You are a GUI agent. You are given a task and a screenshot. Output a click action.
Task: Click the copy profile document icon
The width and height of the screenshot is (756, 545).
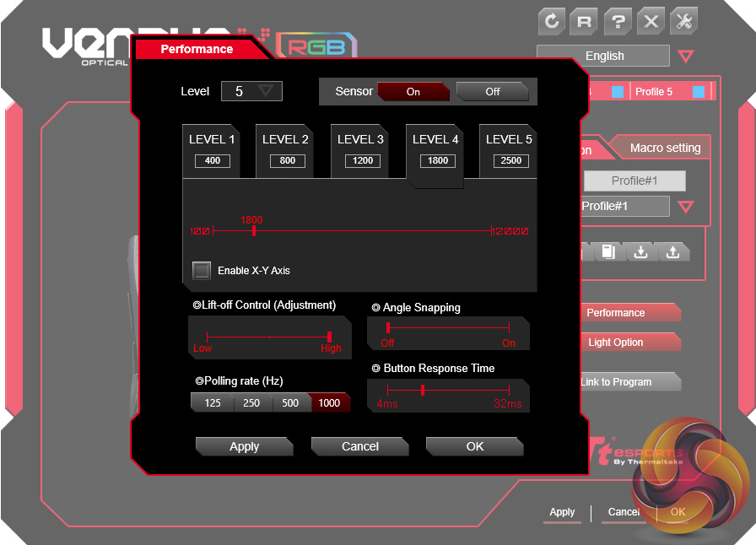pos(608,251)
